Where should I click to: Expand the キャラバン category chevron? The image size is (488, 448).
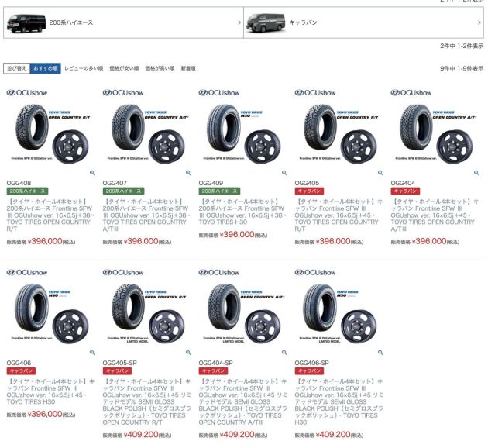(x=479, y=22)
